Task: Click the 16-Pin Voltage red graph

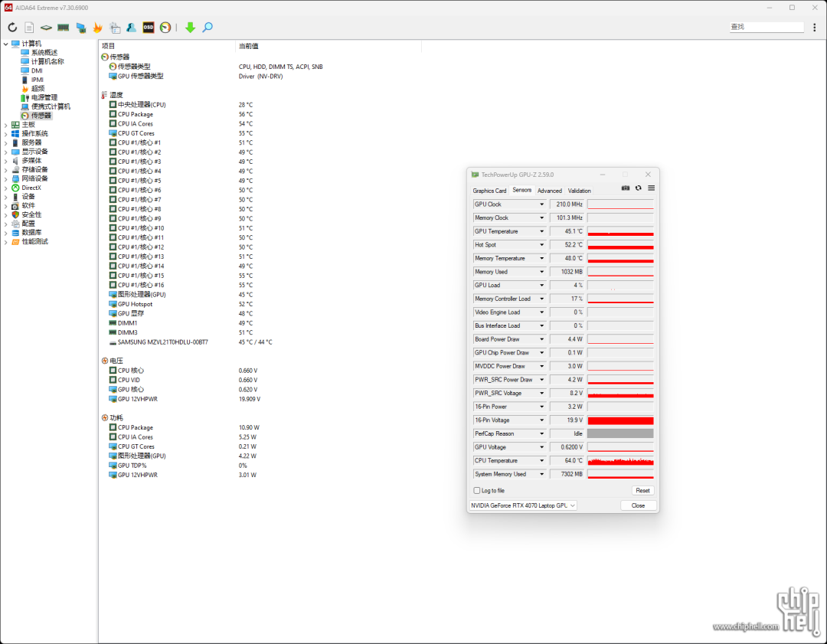Action: [620, 420]
